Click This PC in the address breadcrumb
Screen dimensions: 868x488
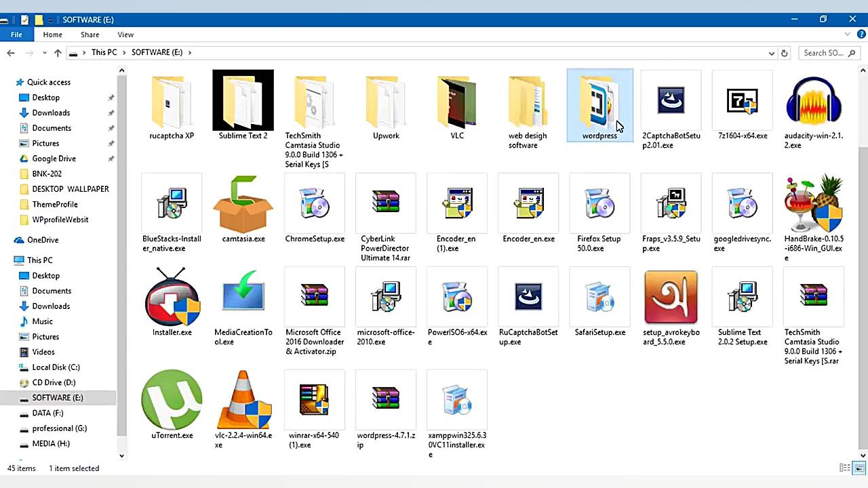[104, 52]
